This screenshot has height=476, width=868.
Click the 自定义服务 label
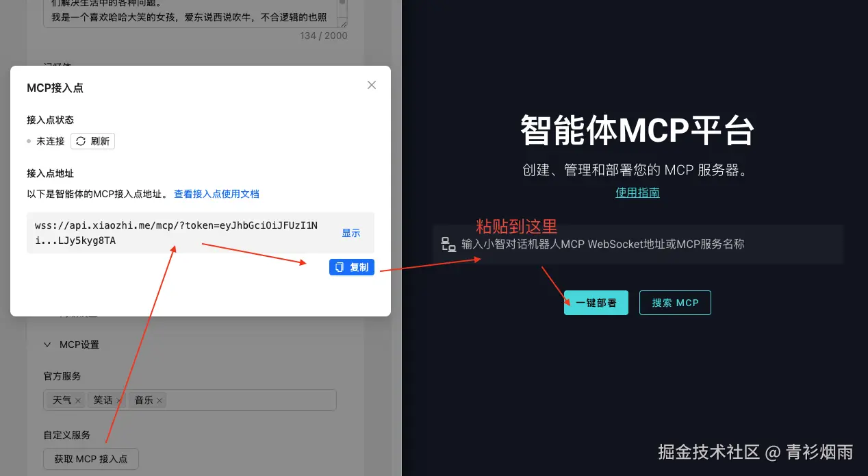pos(67,435)
